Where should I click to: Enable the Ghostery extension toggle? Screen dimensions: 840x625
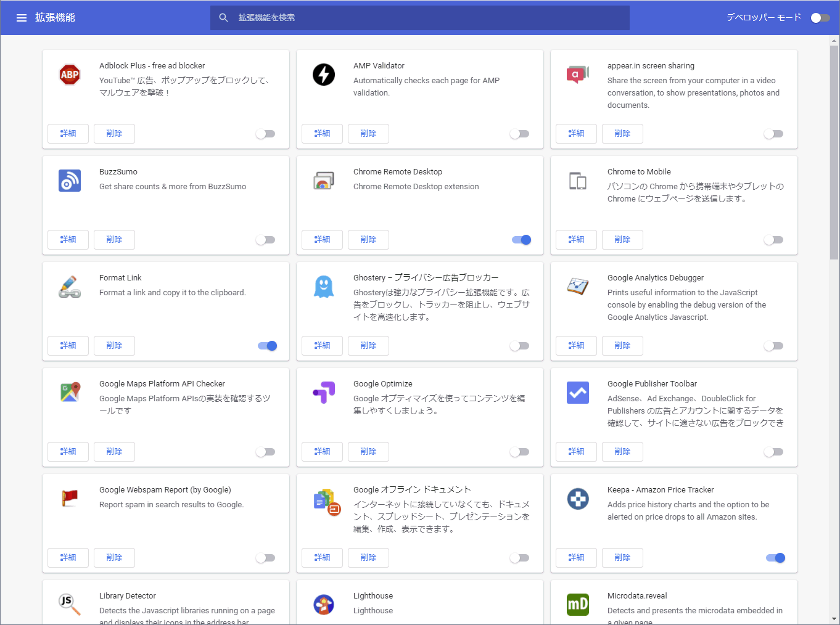click(520, 346)
